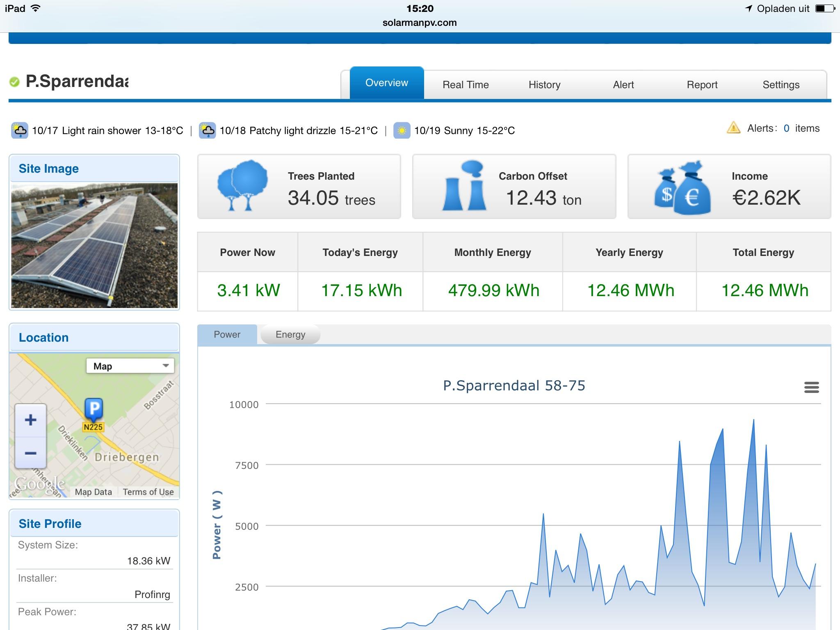Tap the iPad battery icon
This screenshot has width=840, height=630.
click(x=824, y=9)
